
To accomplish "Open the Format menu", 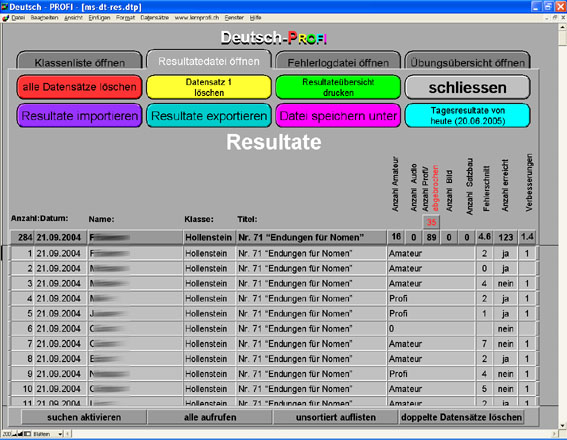I will 125,18.
